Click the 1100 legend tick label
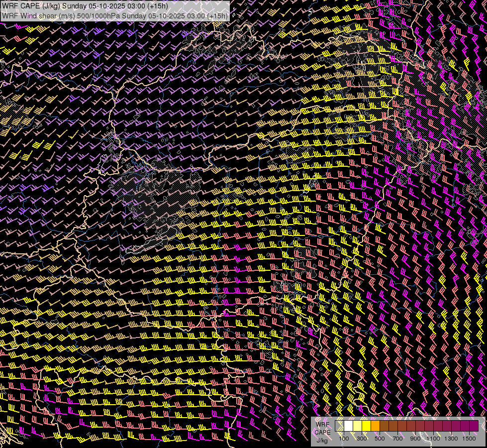 pos(433,439)
